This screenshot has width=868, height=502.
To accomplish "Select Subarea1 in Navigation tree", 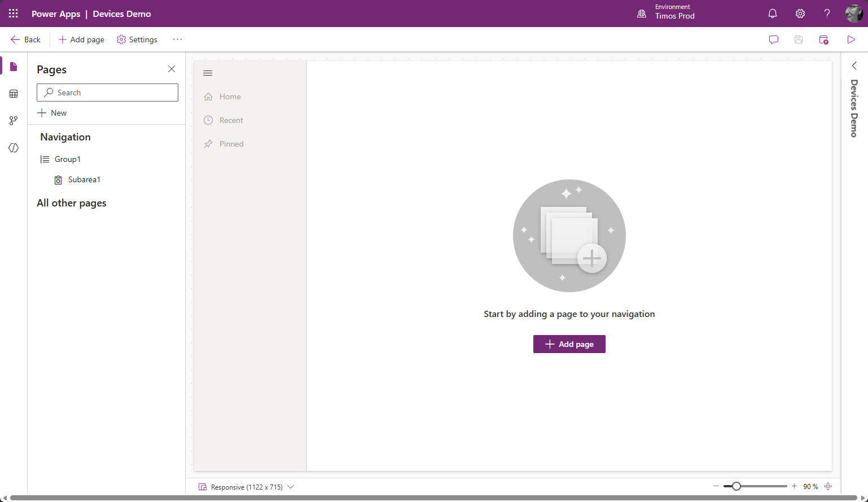I will click(84, 179).
